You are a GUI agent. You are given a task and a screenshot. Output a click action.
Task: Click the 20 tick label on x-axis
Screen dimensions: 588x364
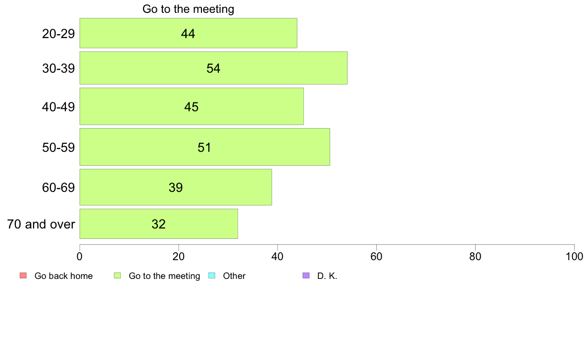(x=179, y=256)
